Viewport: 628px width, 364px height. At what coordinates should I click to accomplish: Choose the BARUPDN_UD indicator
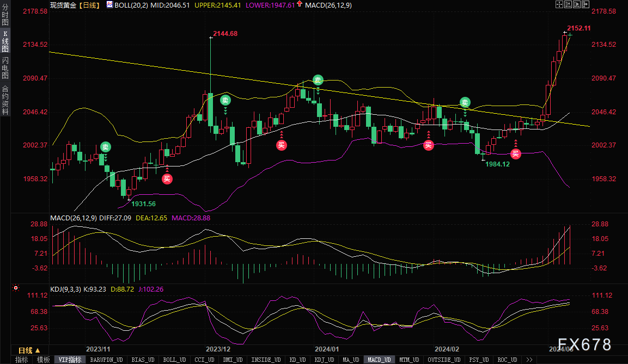(106, 360)
